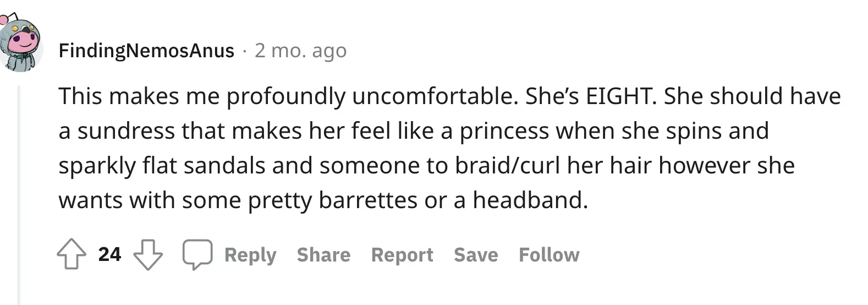The width and height of the screenshot is (868, 305).
Task: Click the dot separator after the username
Action: tap(244, 51)
